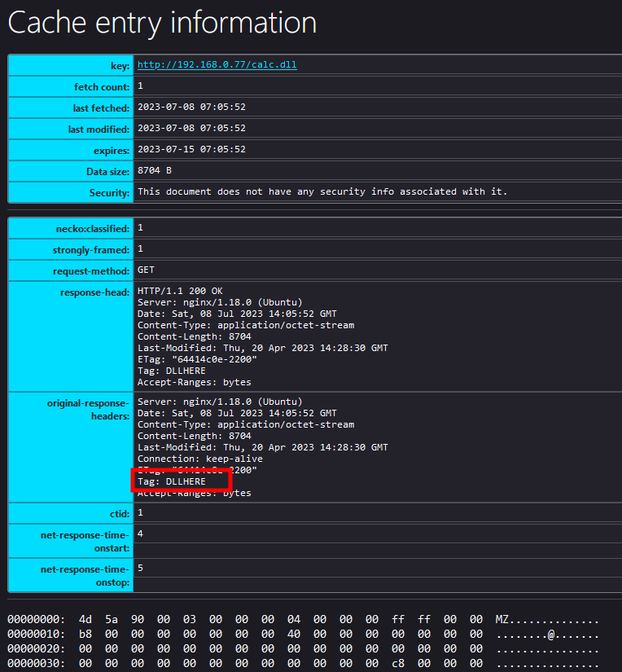Viewport: 622px width, 672px height.
Task: Click the necko:classified row label
Action: coord(91,229)
